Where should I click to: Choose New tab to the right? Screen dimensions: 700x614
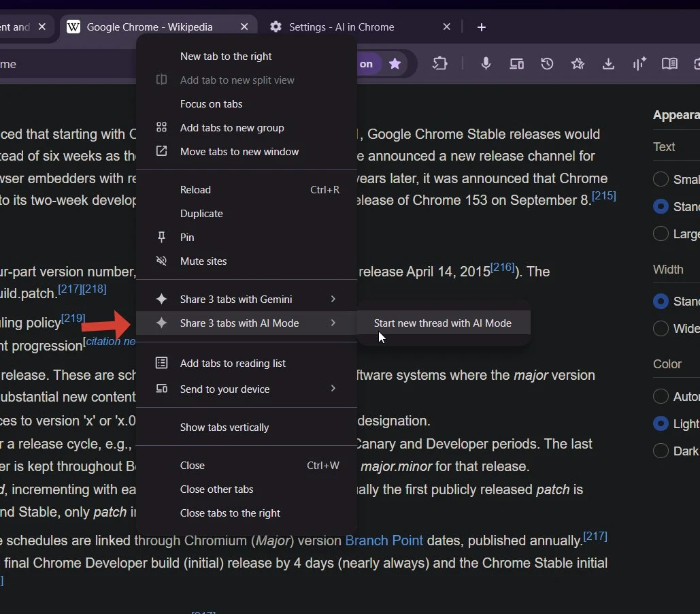coord(246,56)
